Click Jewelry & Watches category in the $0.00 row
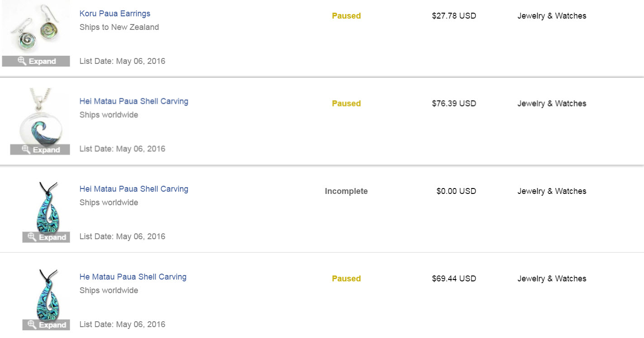 coord(552,191)
